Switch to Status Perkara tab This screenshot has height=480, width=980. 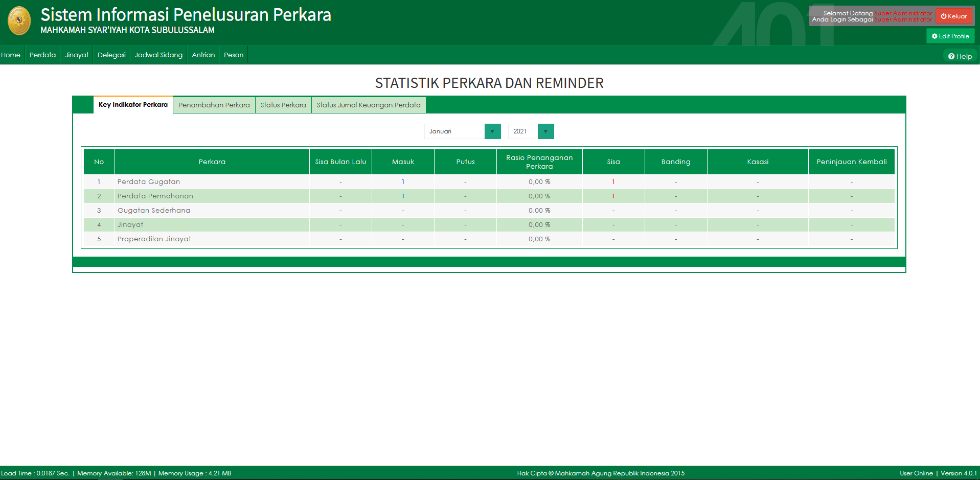(283, 105)
